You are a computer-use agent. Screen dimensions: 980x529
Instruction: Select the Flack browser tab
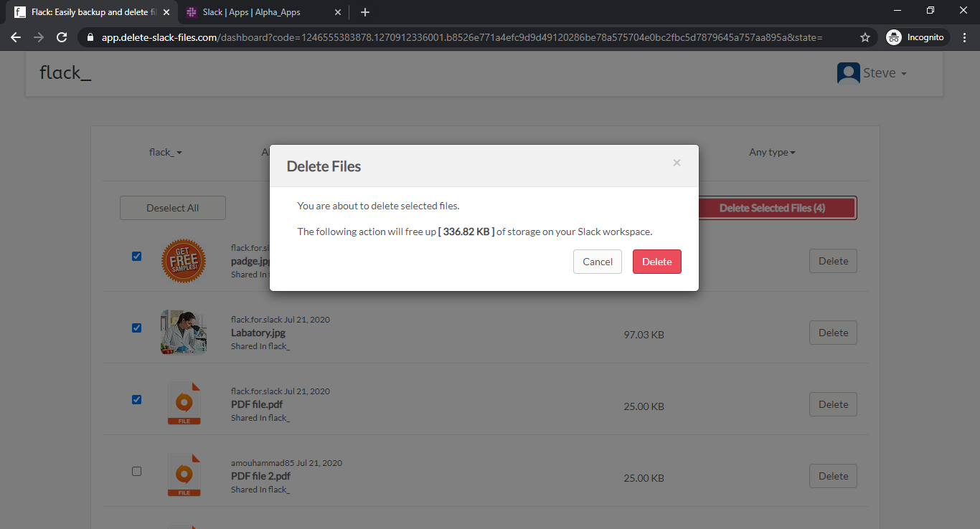(93, 12)
